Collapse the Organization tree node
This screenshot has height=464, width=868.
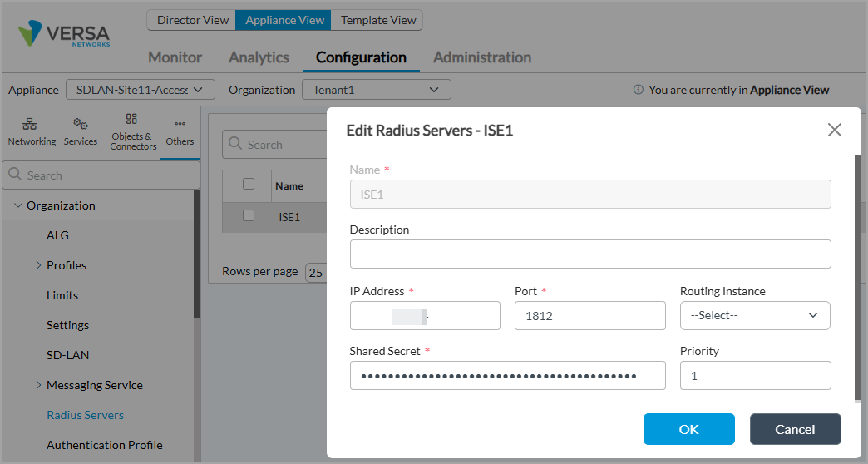(x=18, y=205)
